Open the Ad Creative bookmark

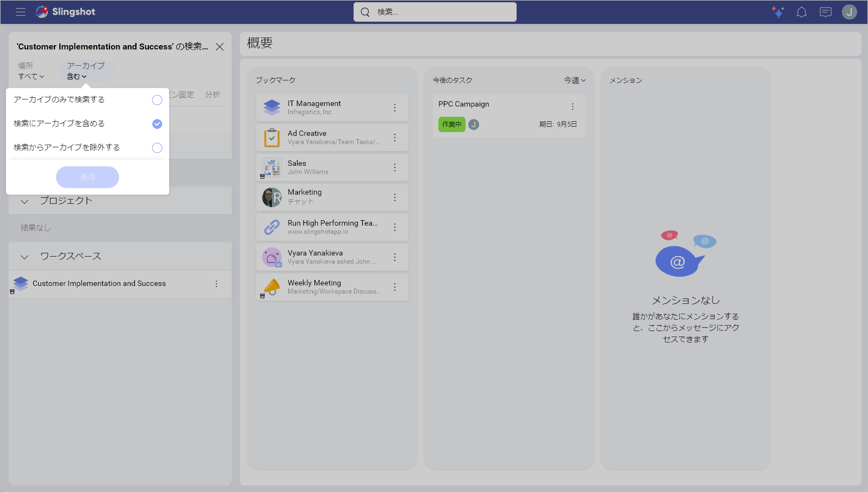coord(332,138)
